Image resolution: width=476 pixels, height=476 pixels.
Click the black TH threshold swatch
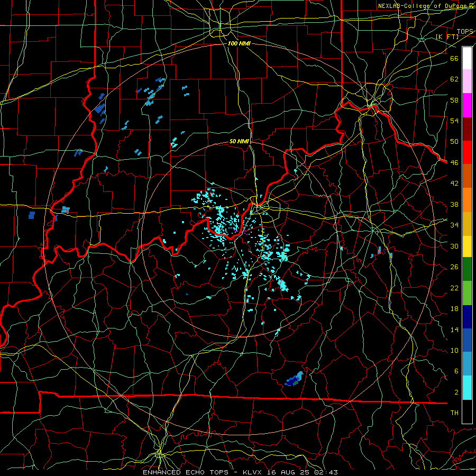(x=467, y=411)
